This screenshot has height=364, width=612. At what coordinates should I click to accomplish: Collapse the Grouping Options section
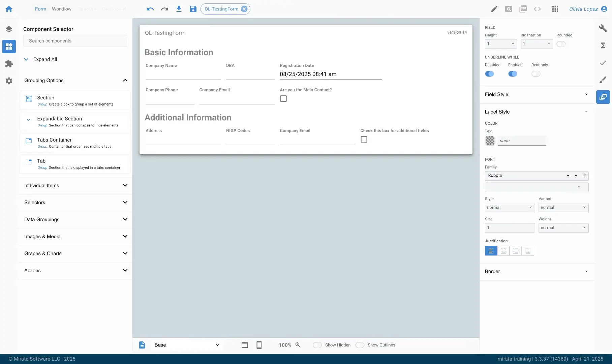point(125,80)
